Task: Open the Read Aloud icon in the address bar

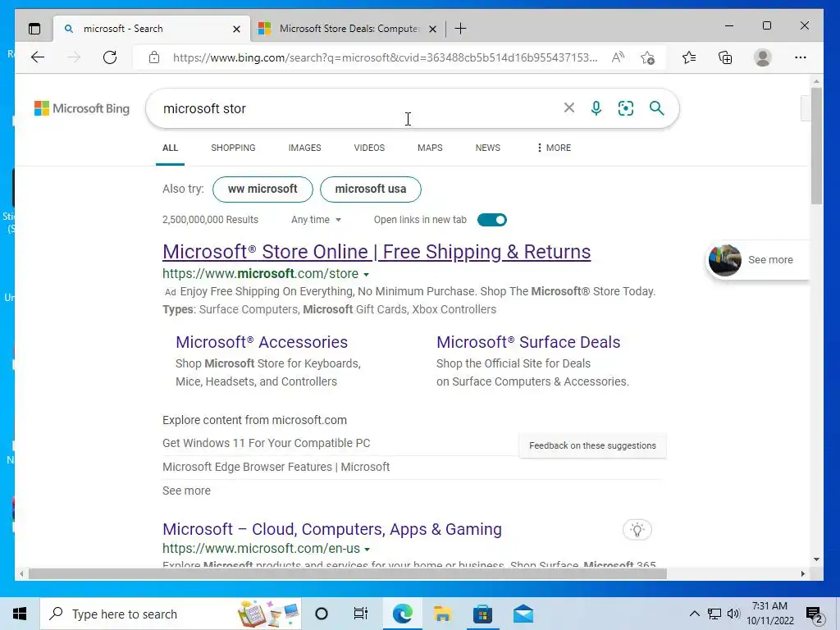Action: point(619,57)
